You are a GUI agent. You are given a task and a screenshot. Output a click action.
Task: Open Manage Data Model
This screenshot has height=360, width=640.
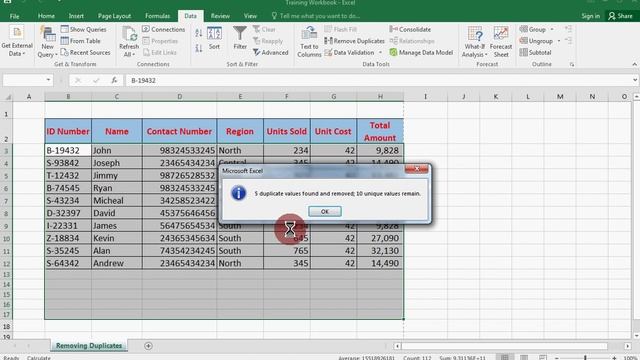pos(421,52)
